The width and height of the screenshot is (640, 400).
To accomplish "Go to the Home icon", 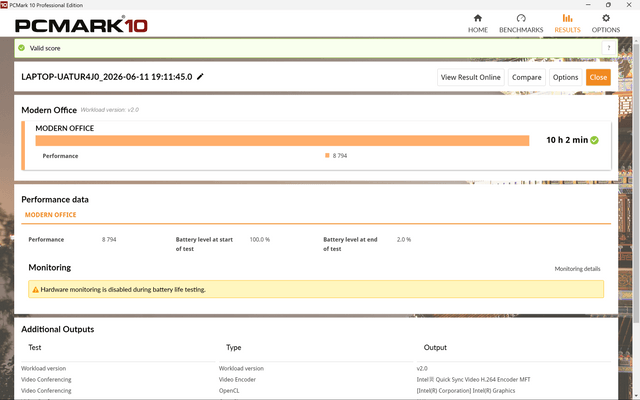I will pos(478,18).
